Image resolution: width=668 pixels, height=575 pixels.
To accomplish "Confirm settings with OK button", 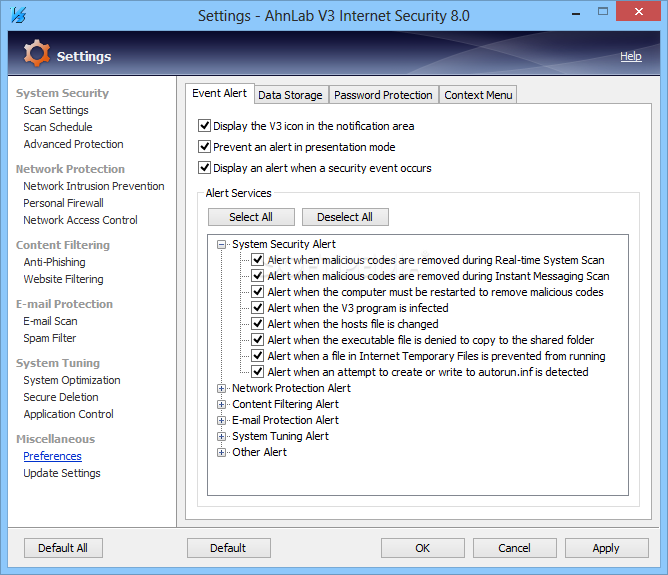I will click(423, 548).
